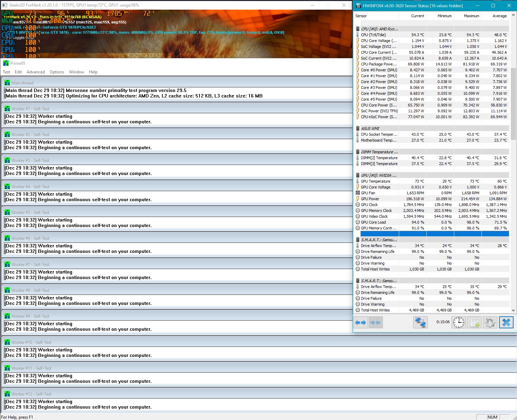Click the Worker #10 - Self-Test title bar

[259, 342]
